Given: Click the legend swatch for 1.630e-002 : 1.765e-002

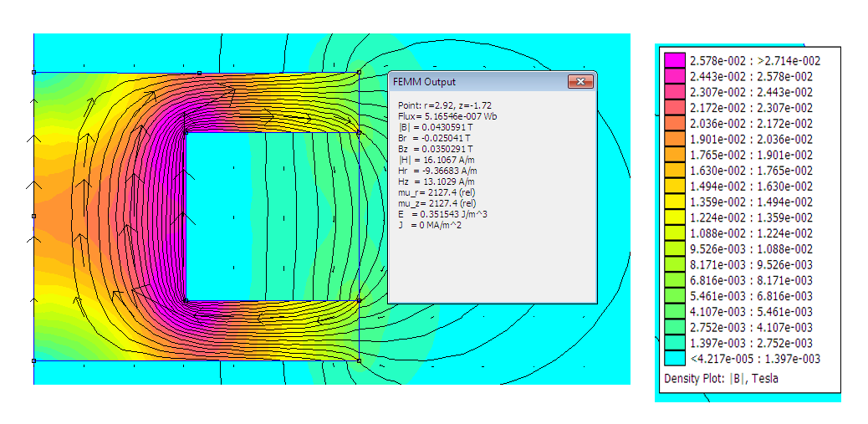Looking at the screenshot, I should click(x=674, y=171).
